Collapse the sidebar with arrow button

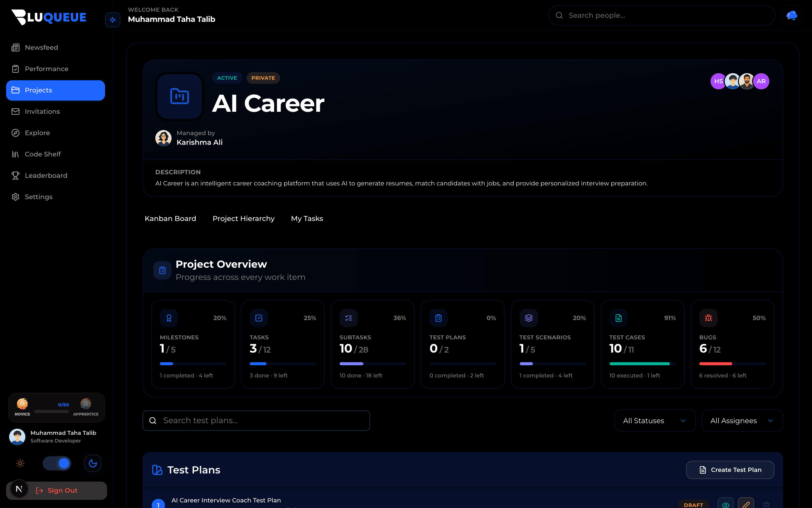[113, 20]
